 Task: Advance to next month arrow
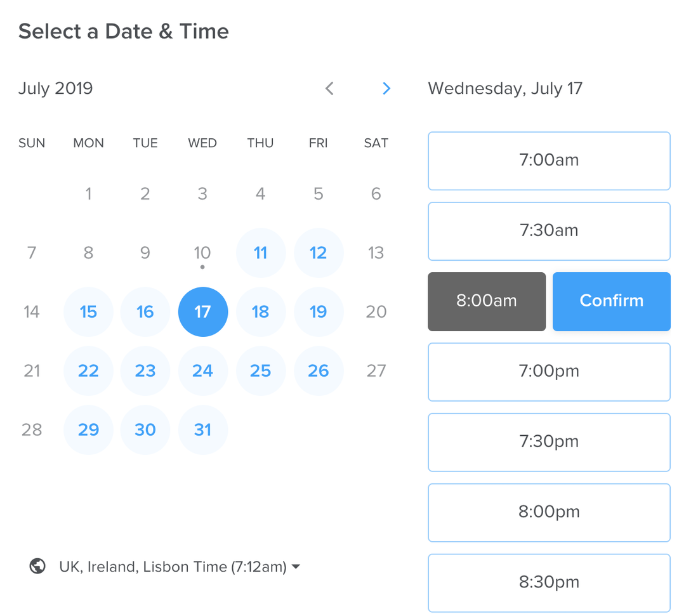pos(386,89)
